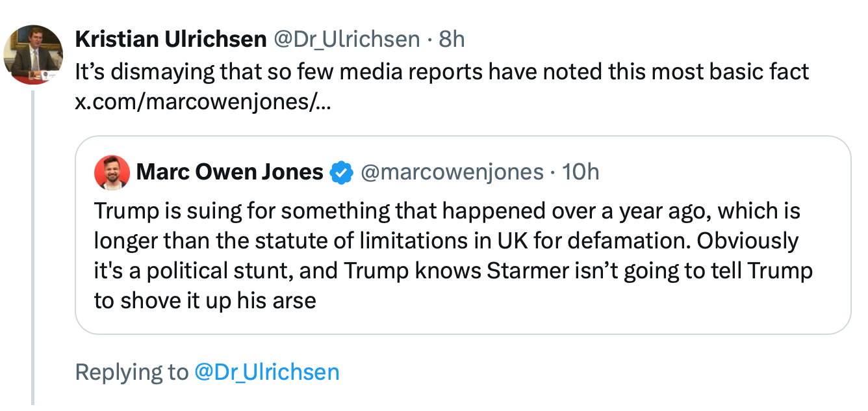Screen dimensions: 868x411
Task: Click the "Replying to" label
Action: click(x=131, y=372)
